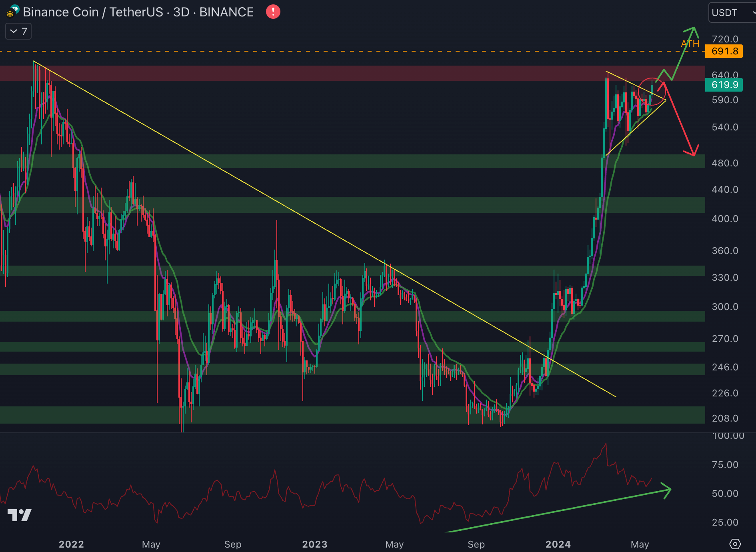
Task: Open chart settings gear icon at bottom right
Action: click(735, 544)
